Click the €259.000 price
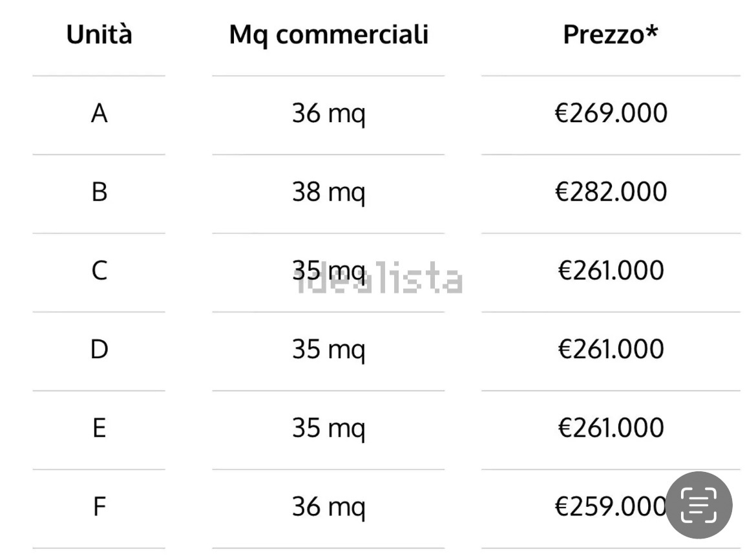 coord(609,507)
